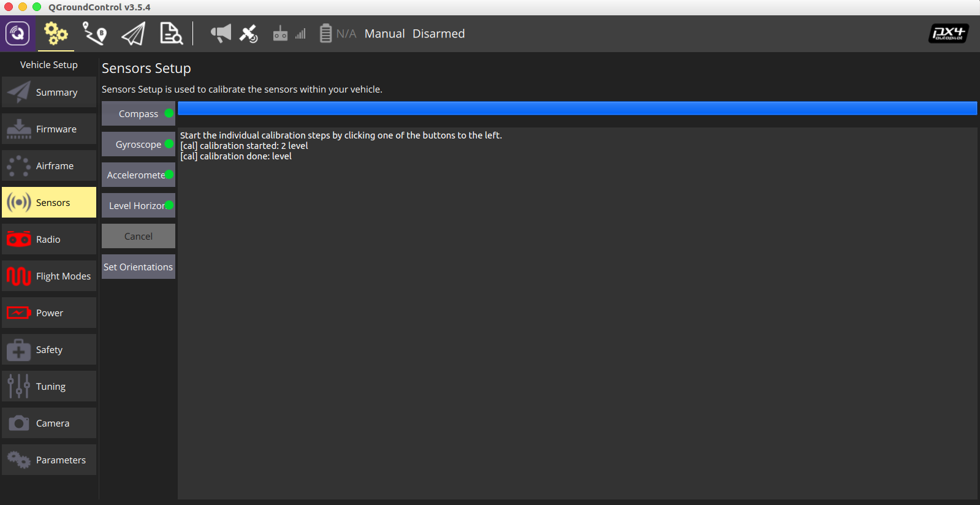Image resolution: width=980 pixels, height=505 pixels.
Task: Open the Plan view waypoint icon
Action: click(94, 34)
